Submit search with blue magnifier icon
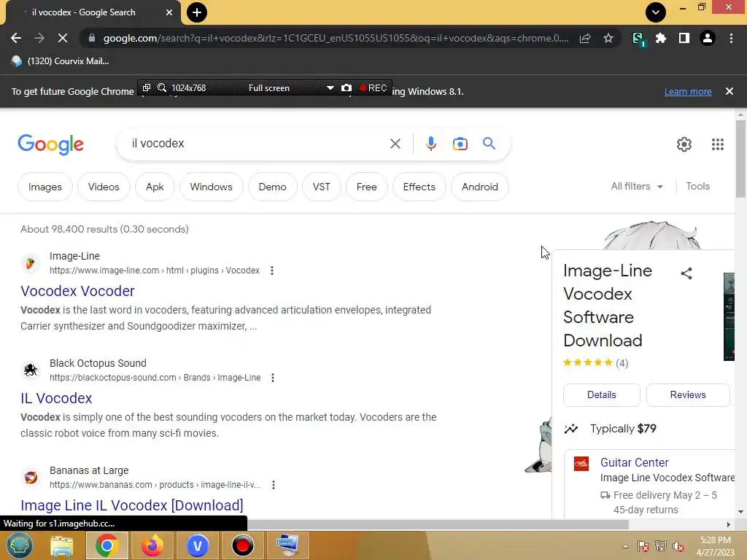Screen dimensions: 747x560 tap(489, 144)
